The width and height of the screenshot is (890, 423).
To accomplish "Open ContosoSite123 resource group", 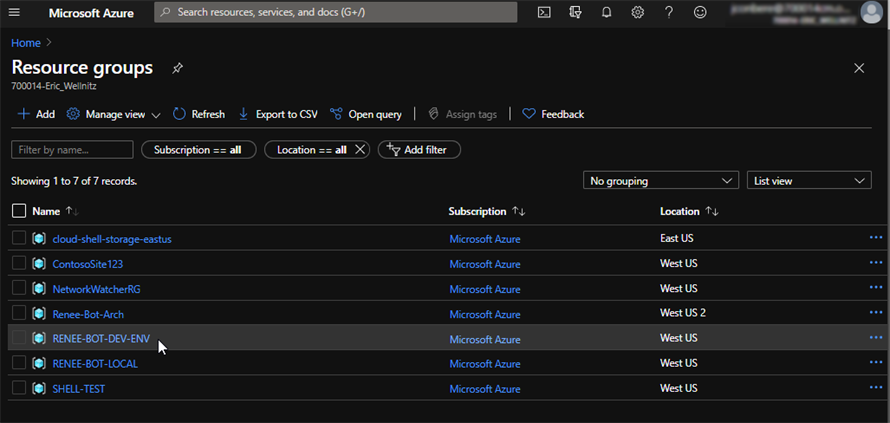I will point(87,264).
